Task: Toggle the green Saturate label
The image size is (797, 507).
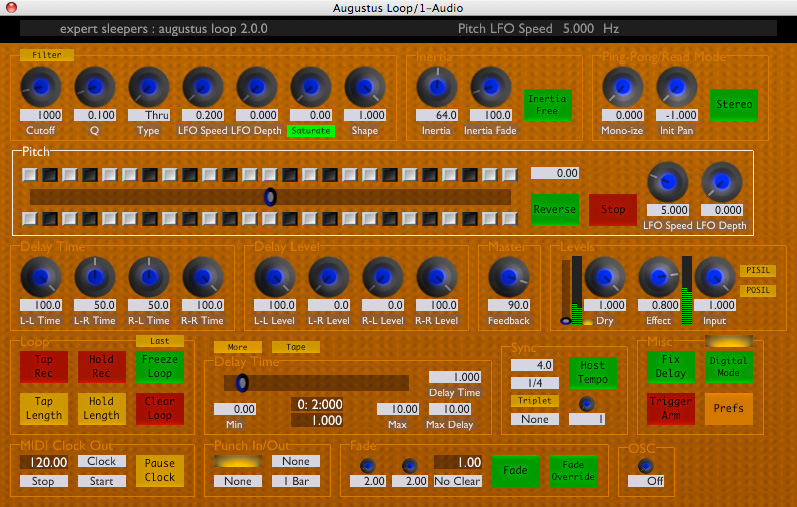Action: [311, 131]
